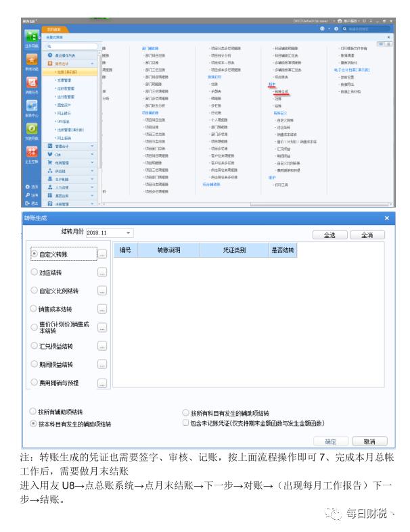Click the main window horizontal scrollbar

click(319, 204)
